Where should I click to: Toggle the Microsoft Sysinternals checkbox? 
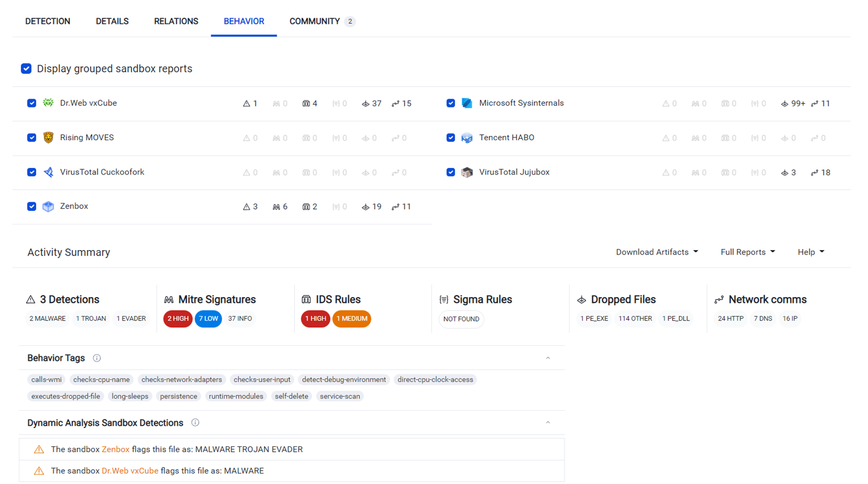(451, 103)
